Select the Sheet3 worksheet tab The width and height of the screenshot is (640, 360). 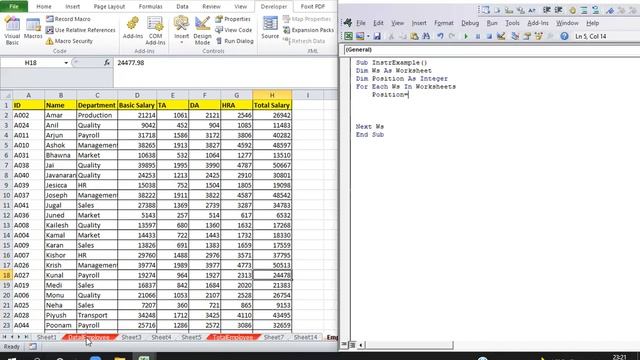(131, 337)
